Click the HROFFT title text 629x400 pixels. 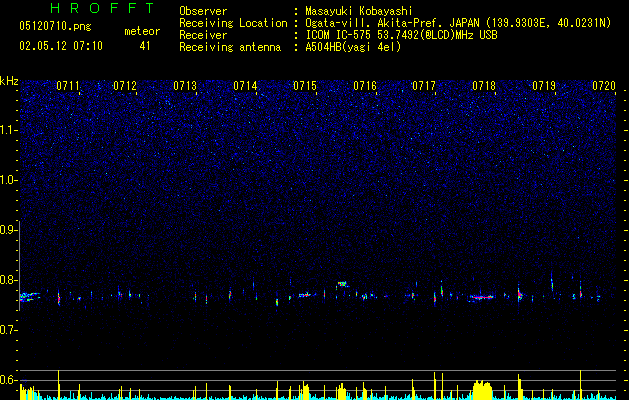[103, 8]
